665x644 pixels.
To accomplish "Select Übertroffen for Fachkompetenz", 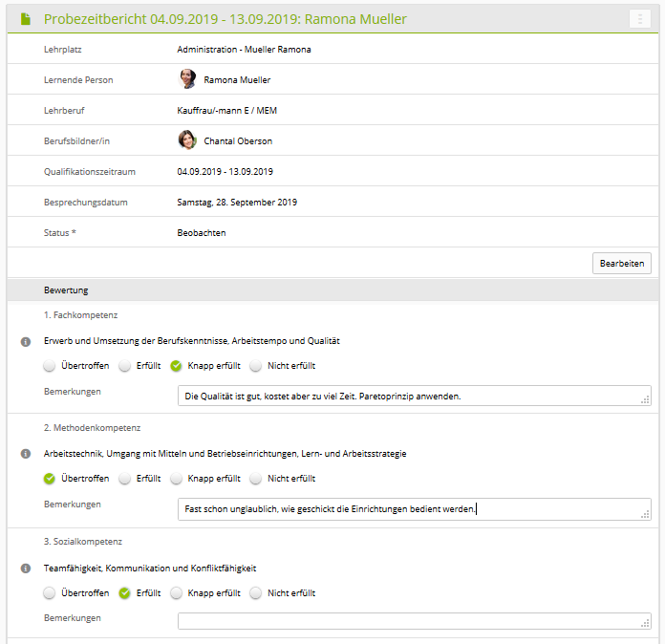I will pyautogui.click(x=50, y=366).
